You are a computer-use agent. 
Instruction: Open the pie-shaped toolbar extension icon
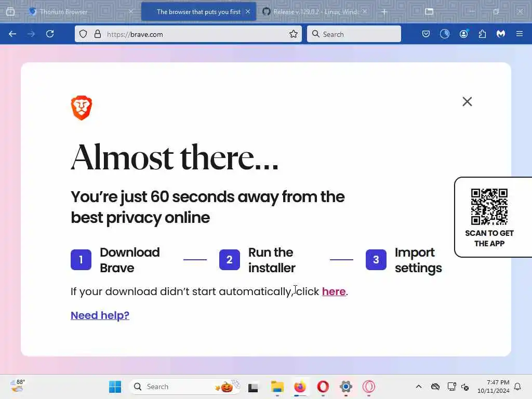pos(445,34)
